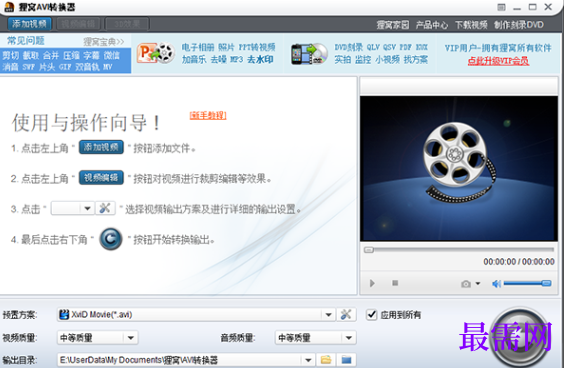The image size is (571, 368).
Task: Open the 预置方案 XviD Movie dropdown
Action: point(196,314)
